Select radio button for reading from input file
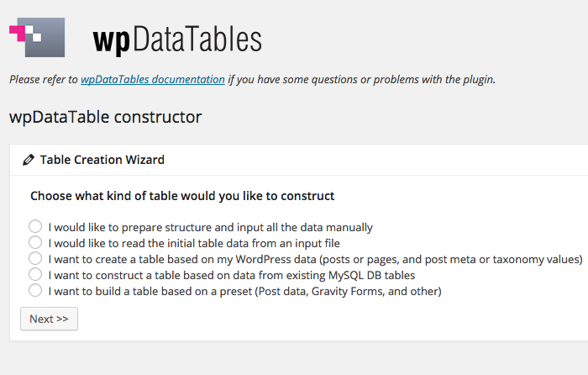 coord(35,242)
